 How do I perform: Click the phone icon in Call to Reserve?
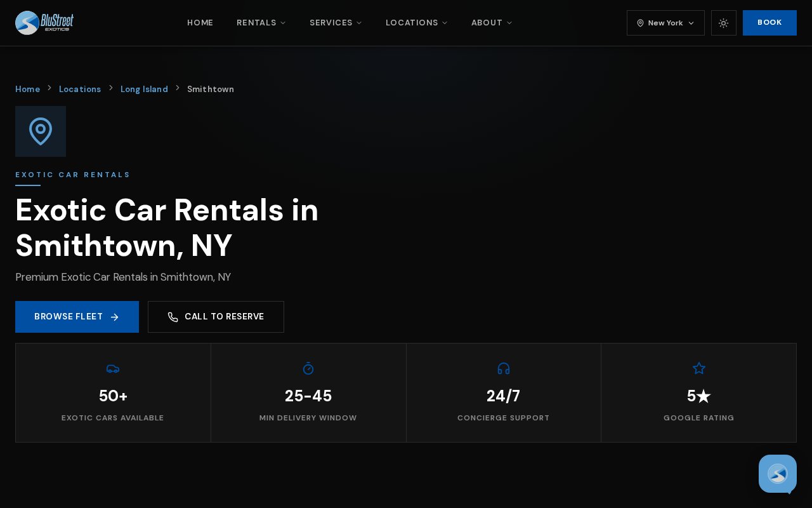[x=173, y=317]
